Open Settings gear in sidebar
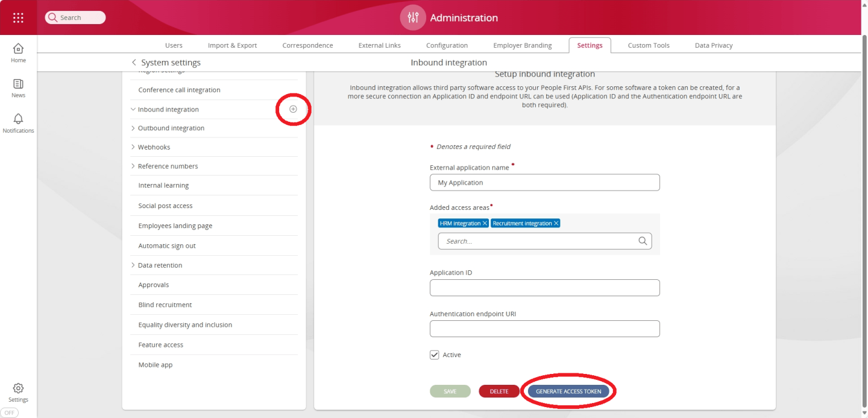Viewport: 868px width, 418px height. (x=17, y=389)
